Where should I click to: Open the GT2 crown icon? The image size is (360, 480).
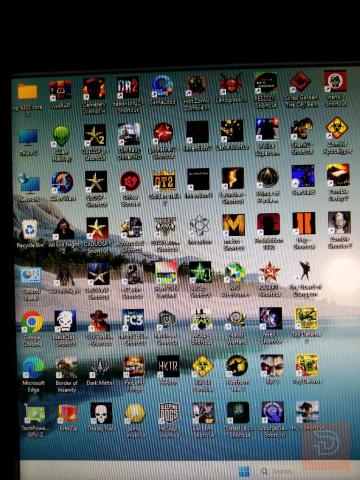pos(164,180)
